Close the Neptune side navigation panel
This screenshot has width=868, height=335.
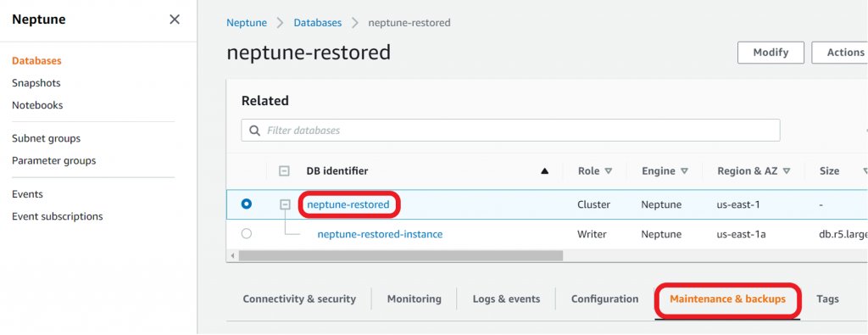[x=175, y=20]
